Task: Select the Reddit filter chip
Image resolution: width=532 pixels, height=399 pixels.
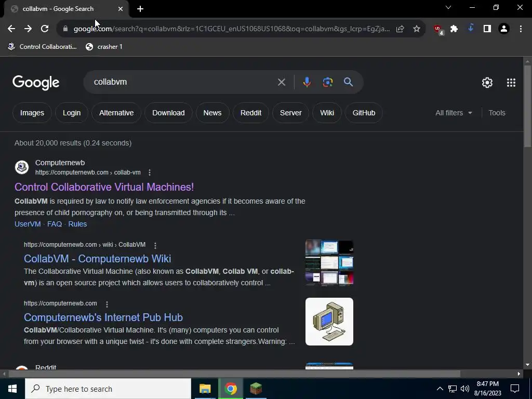Action: coord(251,113)
